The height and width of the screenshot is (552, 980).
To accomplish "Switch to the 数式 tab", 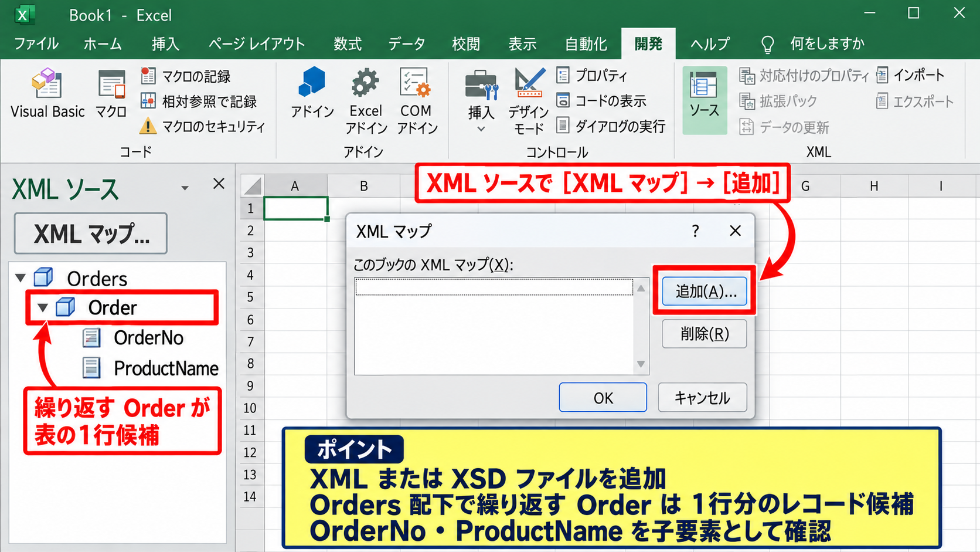I will pos(348,43).
